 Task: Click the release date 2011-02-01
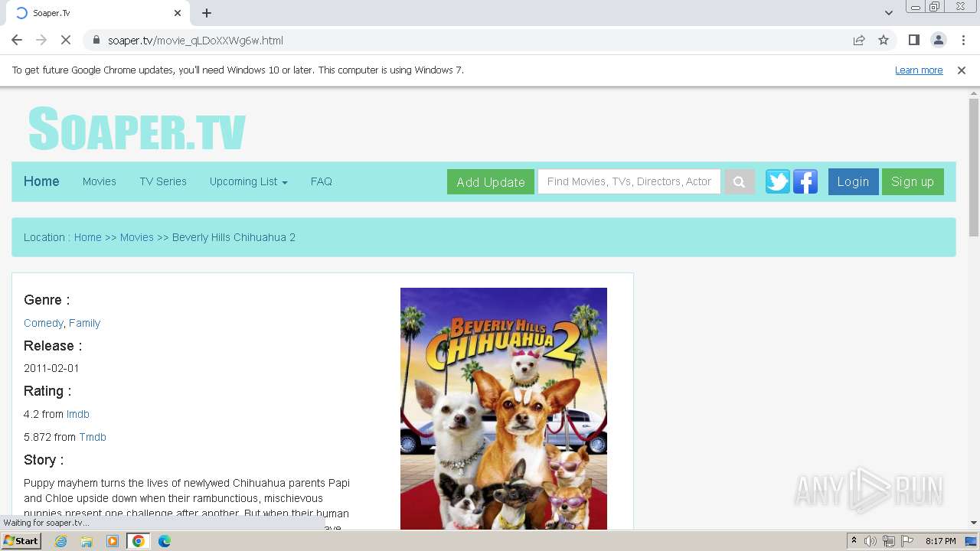pyautogui.click(x=51, y=368)
